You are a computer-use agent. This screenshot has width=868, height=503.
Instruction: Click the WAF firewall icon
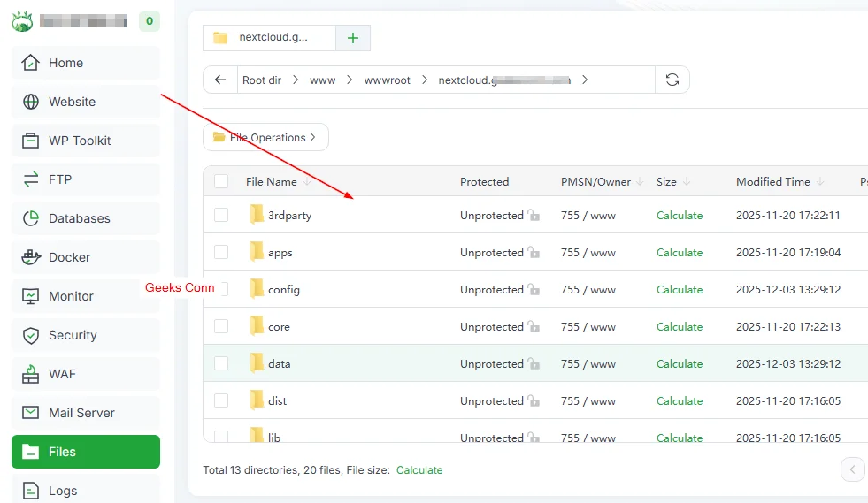click(x=30, y=374)
